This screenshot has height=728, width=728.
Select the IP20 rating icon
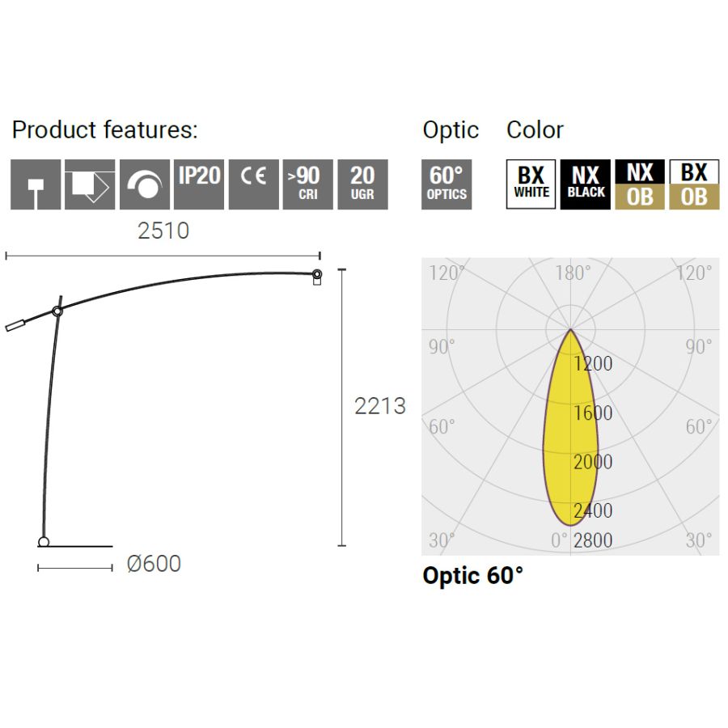click(x=199, y=184)
